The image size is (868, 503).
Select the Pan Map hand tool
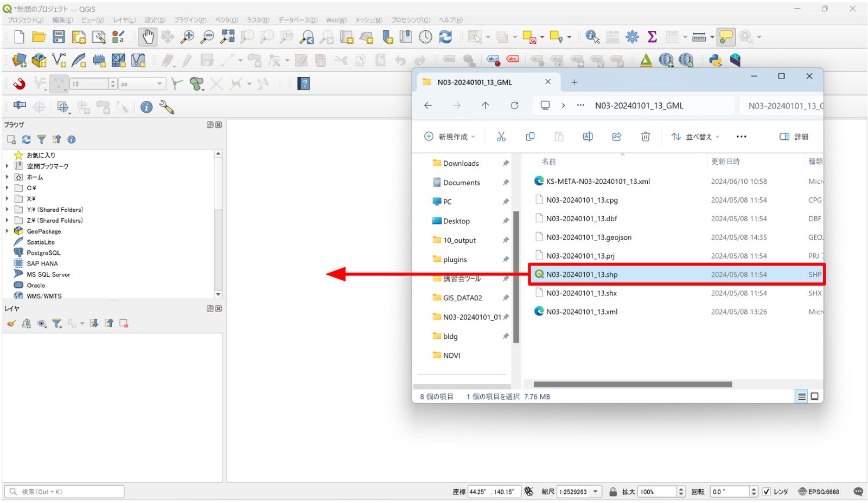click(148, 37)
